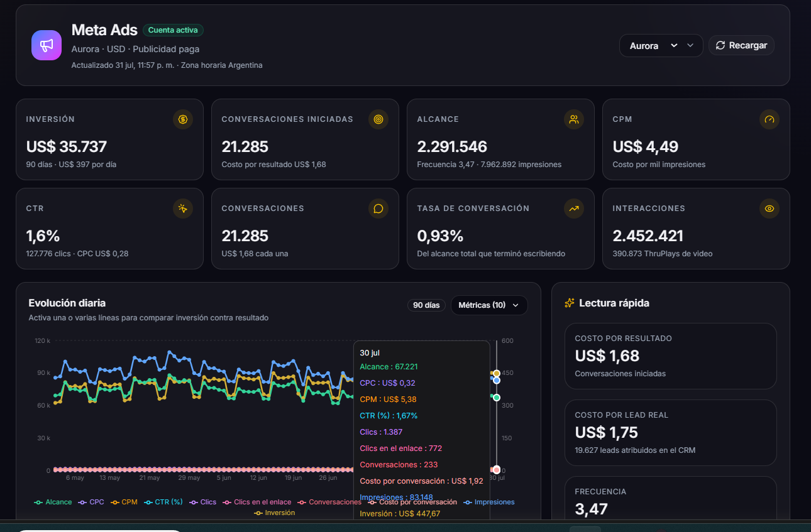Screen dimensions: 811x532
Task: Click the 90 días range badge
Action: pos(426,305)
